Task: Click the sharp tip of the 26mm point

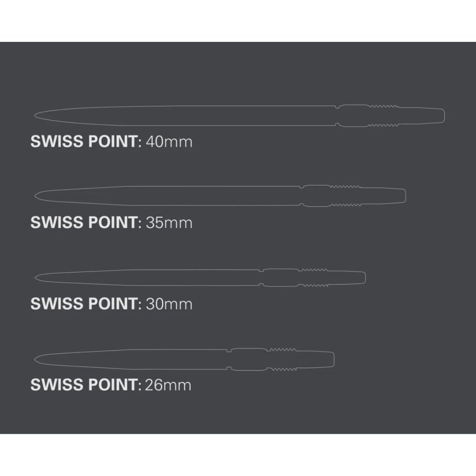Action: 37,359
